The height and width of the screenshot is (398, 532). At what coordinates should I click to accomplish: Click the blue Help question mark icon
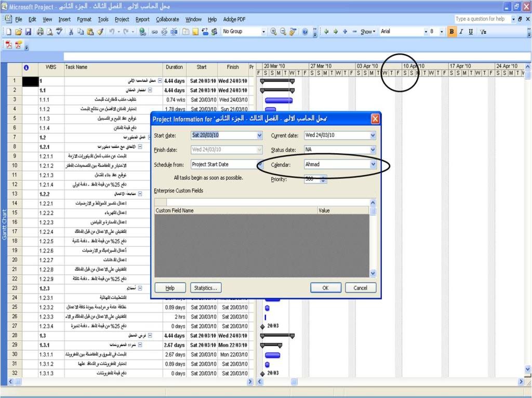click(304, 32)
